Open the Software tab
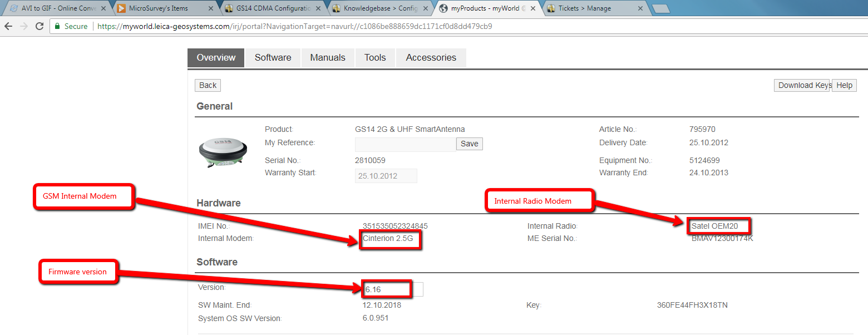868x335 pixels. [273, 57]
